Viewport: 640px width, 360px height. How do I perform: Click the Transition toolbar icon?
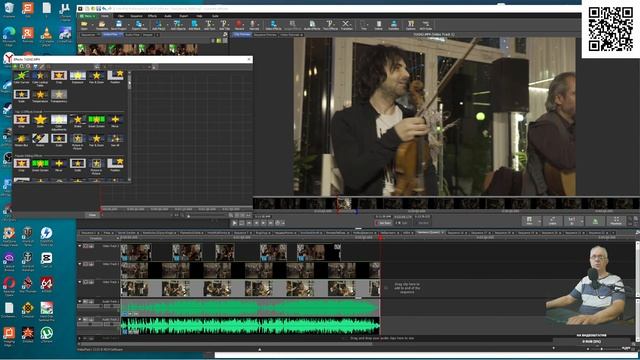[x=346, y=24]
